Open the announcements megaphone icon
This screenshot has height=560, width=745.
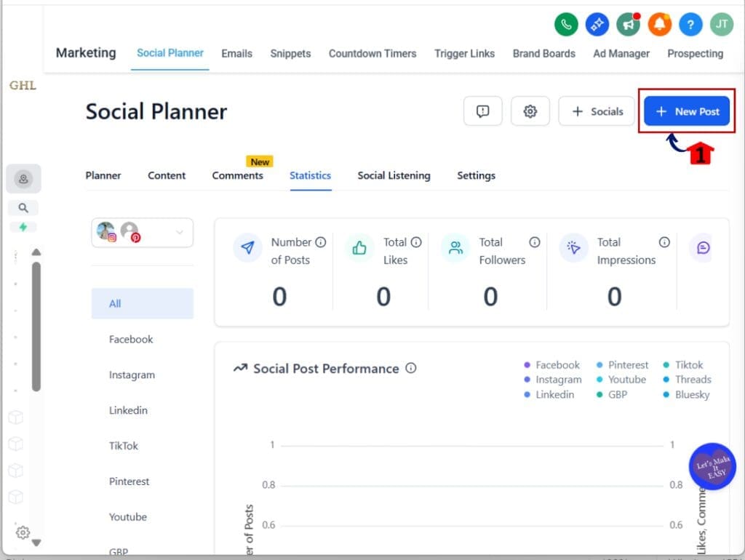(x=628, y=24)
